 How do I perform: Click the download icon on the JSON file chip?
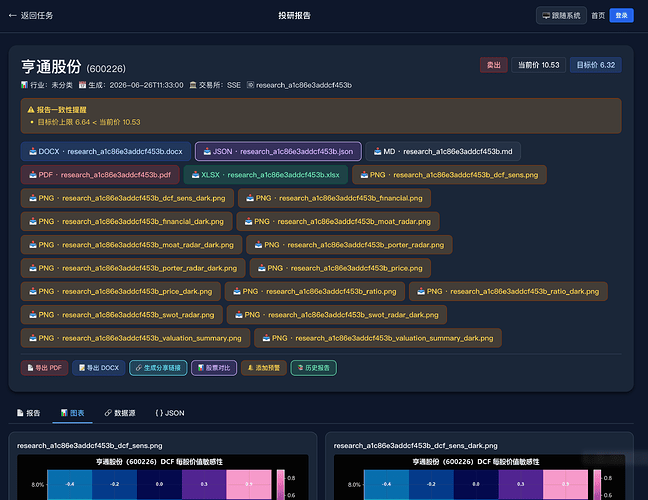pyautogui.click(x=207, y=152)
